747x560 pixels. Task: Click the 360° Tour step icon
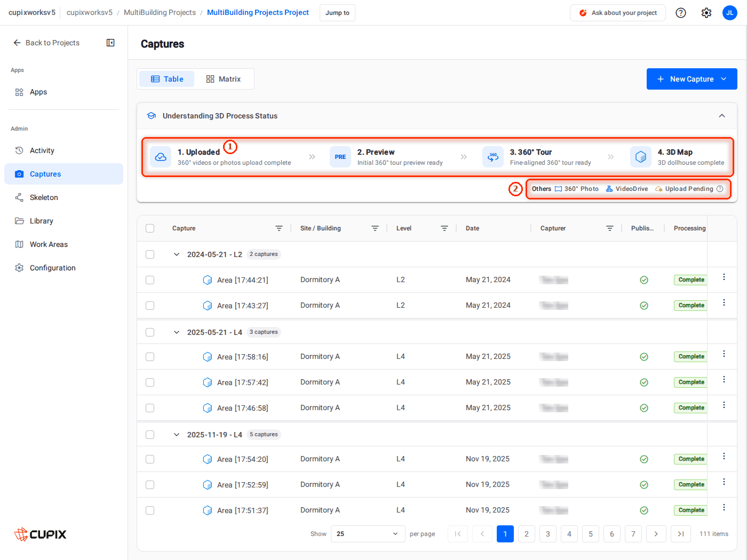coord(493,157)
